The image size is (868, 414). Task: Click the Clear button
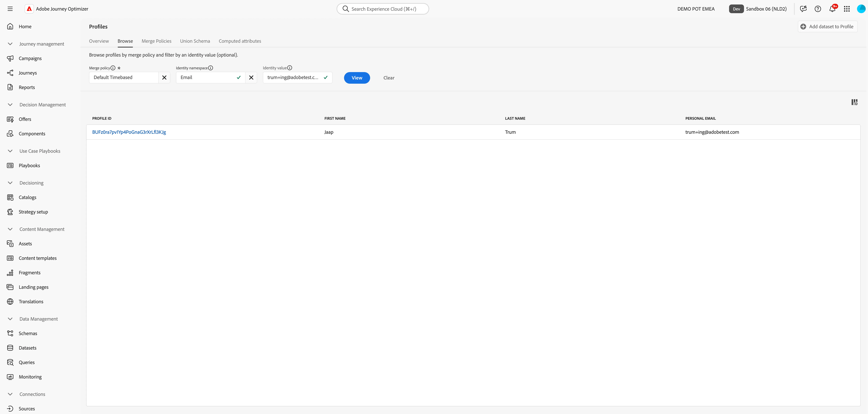pyautogui.click(x=389, y=78)
